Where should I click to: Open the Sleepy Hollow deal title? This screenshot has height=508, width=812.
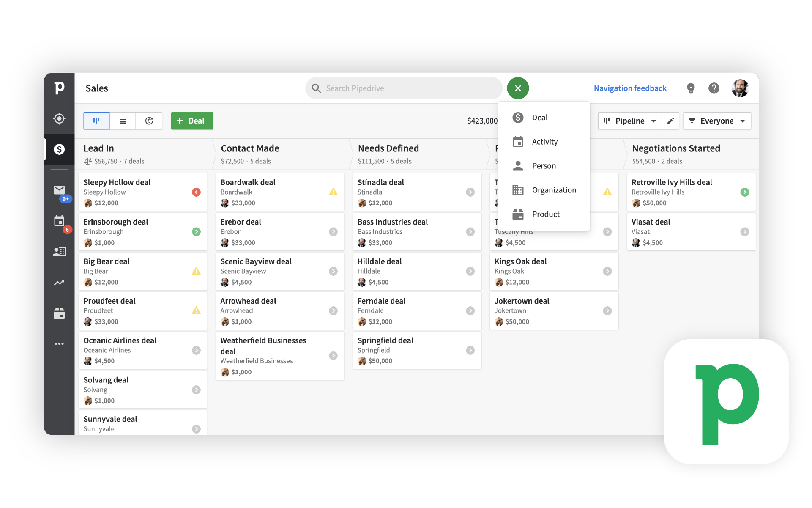(x=117, y=182)
